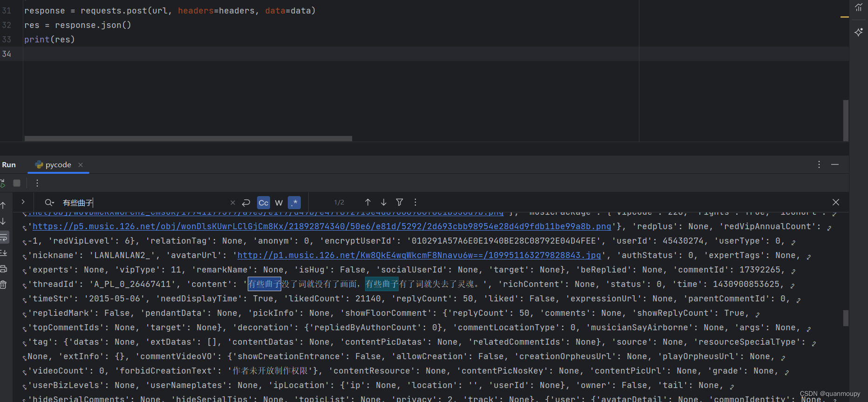Screen dimensions: 868x402
Task: Click the yellow warning stripe mark
Action: point(844,17)
